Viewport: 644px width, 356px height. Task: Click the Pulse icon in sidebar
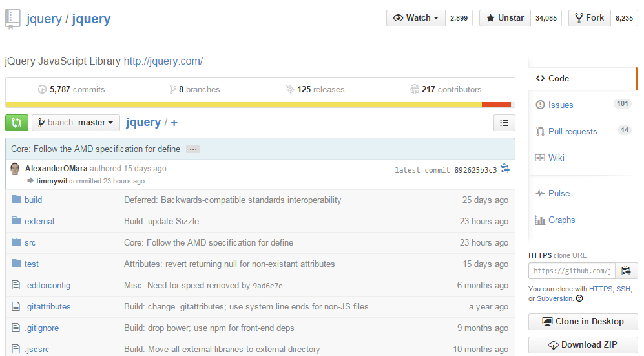point(540,193)
